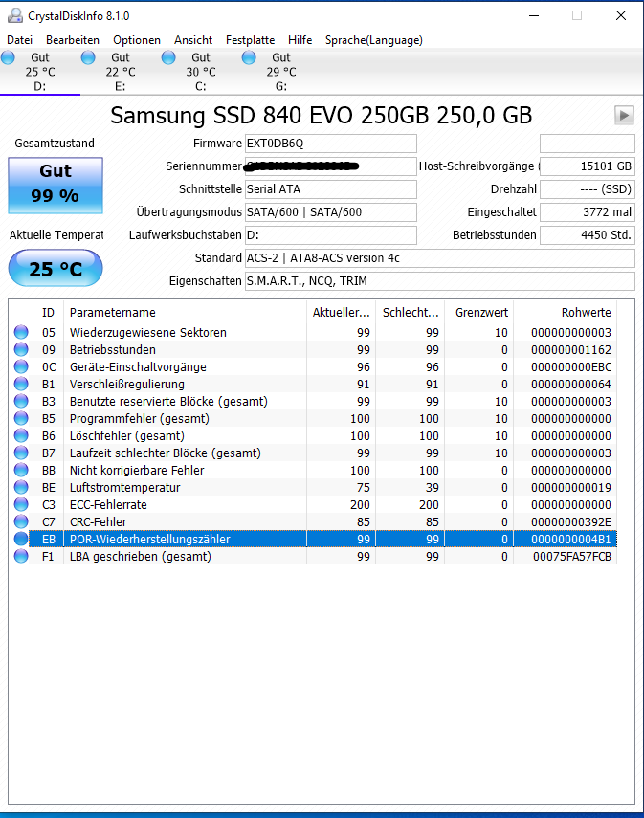This screenshot has height=818, width=644.
Task: Open the Ansicht menu
Action: point(193,40)
